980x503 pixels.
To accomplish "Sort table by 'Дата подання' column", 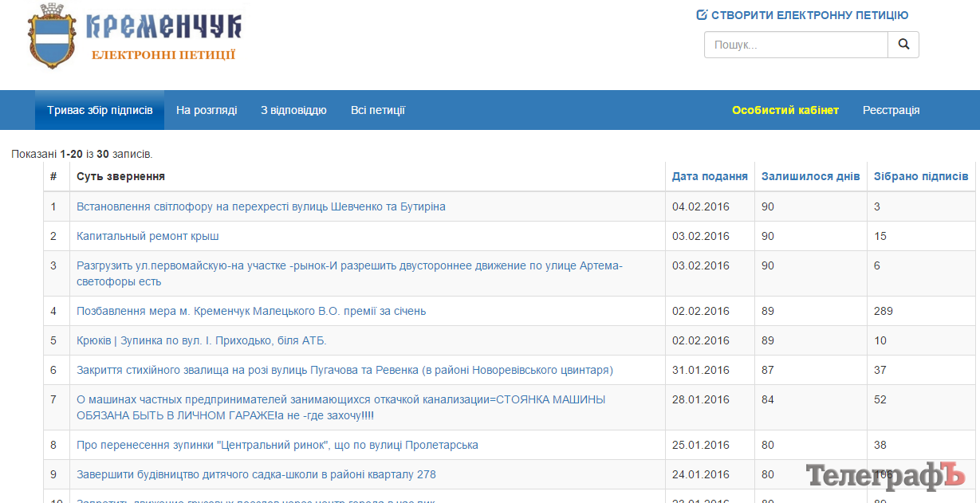I will [710, 176].
